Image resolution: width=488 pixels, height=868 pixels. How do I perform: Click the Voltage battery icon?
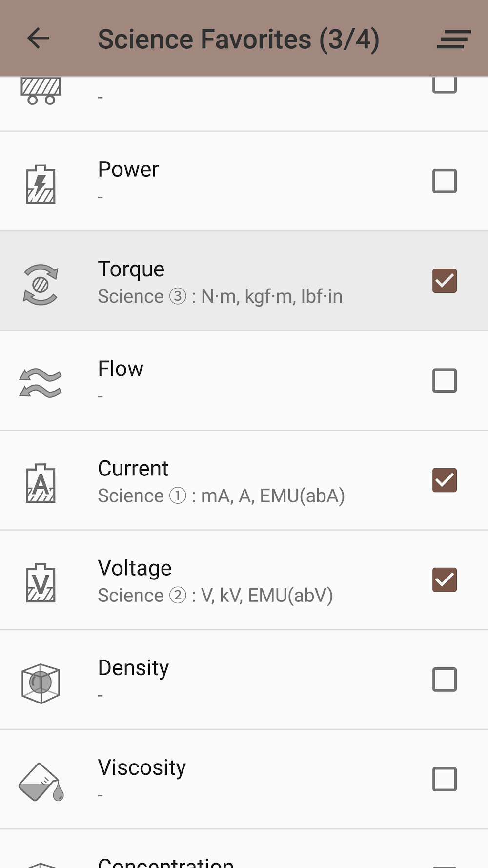tap(41, 583)
